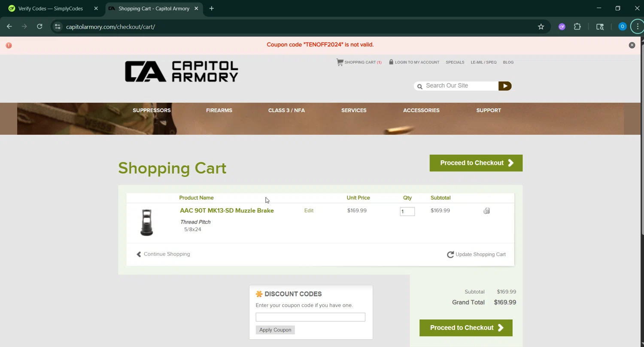Click the muzzle brake product thumbnail

click(x=146, y=222)
